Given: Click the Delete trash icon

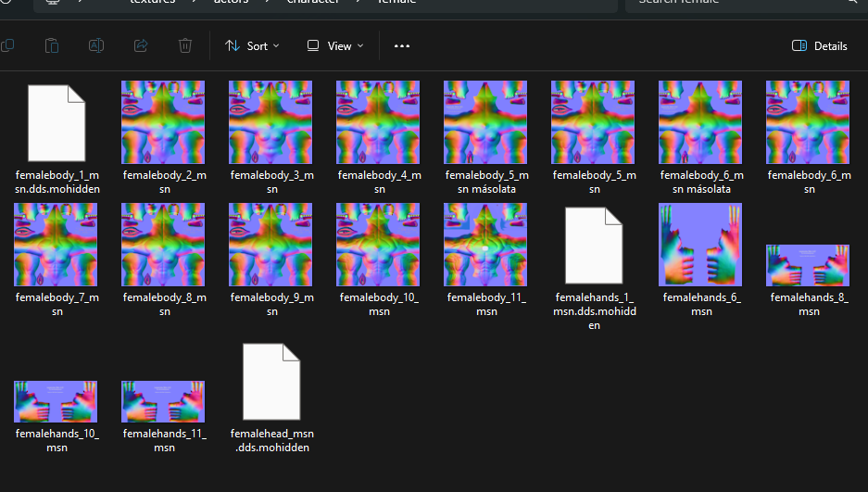Looking at the screenshot, I should coord(185,46).
